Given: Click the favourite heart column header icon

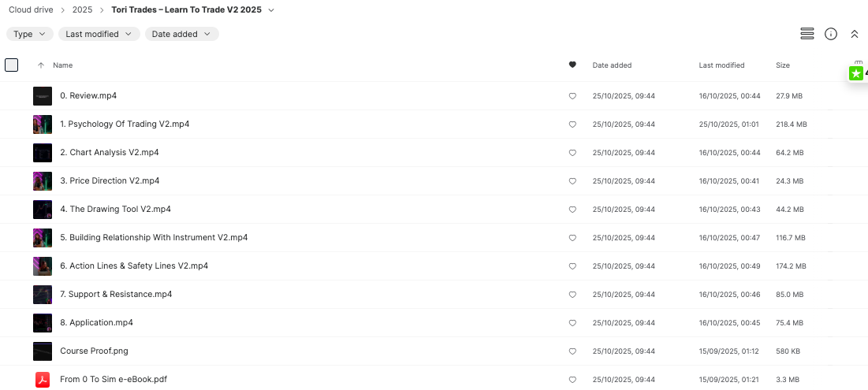Looking at the screenshot, I should pyautogui.click(x=572, y=65).
